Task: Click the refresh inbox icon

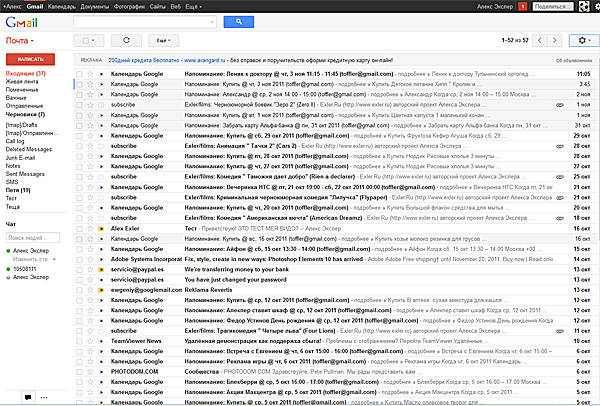Action: [x=126, y=40]
